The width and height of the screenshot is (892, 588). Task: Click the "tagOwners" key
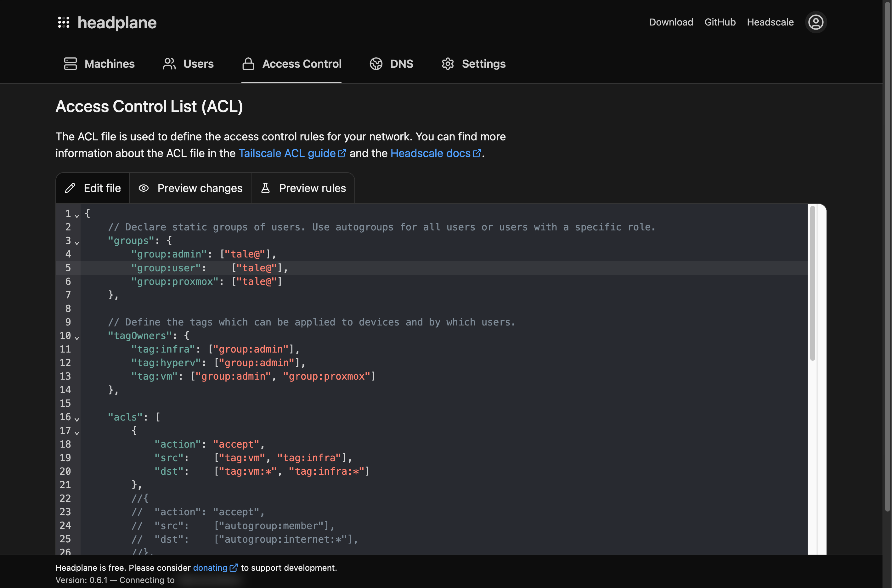pyautogui.click(x=140, y=335)
